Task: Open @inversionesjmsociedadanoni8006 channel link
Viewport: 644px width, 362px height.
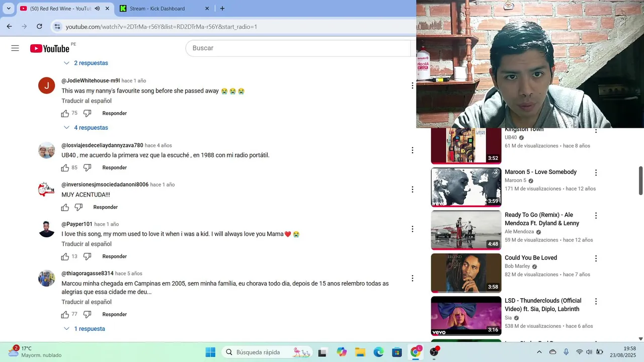Action: pos(105,185)
